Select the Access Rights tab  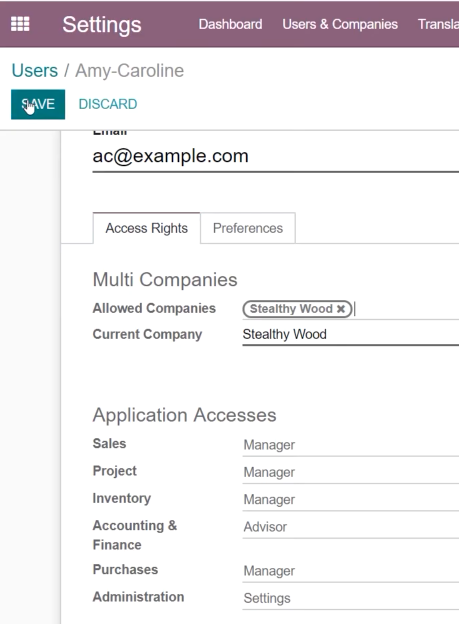[x=146, y=228]
